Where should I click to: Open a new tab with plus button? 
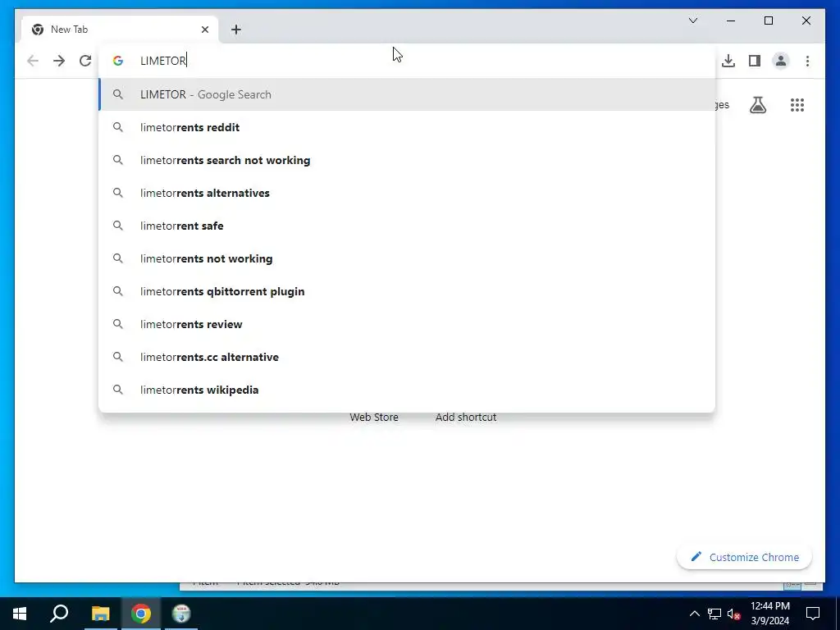(x=236, y=30)
